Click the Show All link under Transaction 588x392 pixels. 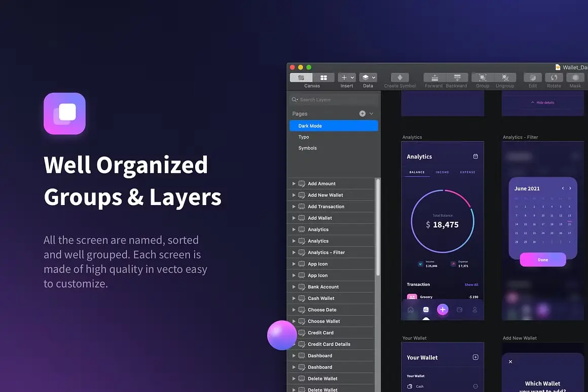(471, 284)
